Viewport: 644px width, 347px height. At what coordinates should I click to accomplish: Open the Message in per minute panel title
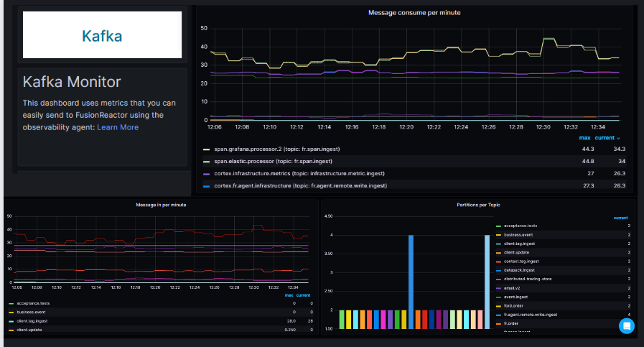(161, 205)
